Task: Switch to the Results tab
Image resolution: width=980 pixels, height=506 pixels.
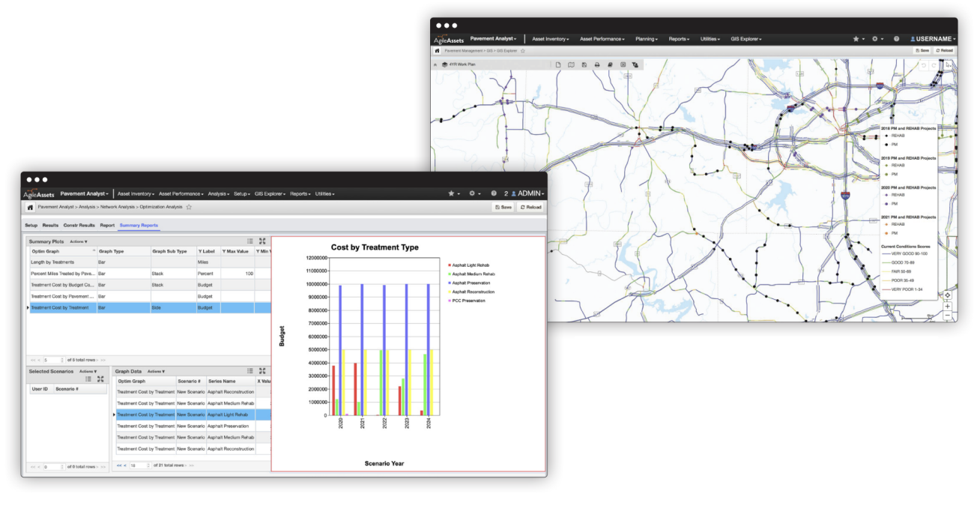Action: [x=50, y=225]
